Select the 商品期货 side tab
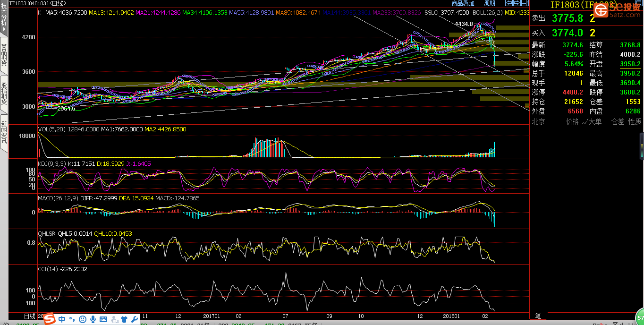The image size is (644, 325). [4, 55]
